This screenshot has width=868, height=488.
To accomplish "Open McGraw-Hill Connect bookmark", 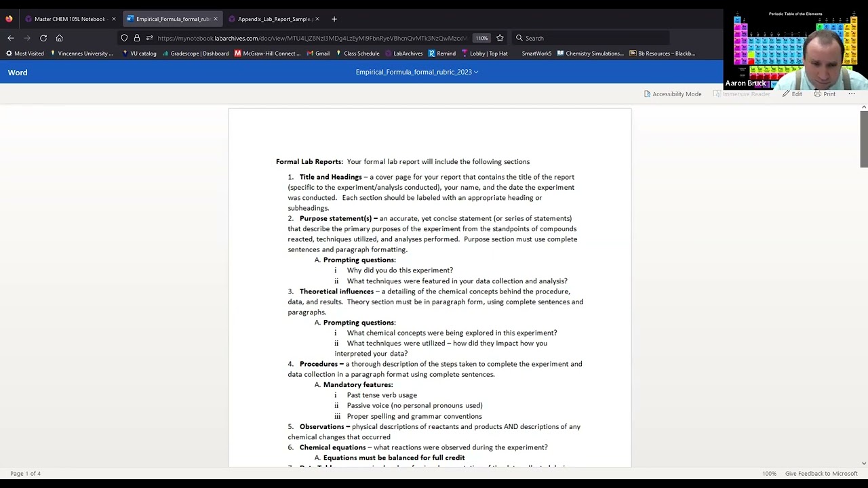I will [267, 54].
